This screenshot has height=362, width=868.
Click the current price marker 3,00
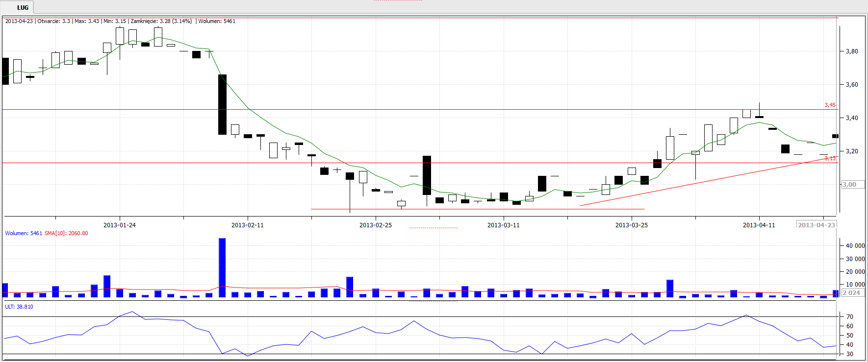pyautogui.click(x=852, y=185)
